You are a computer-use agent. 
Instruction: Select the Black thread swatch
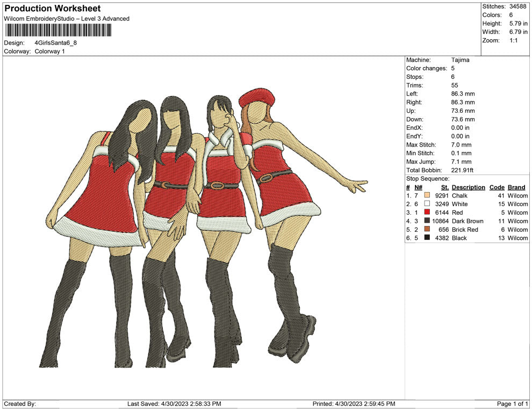point(427,238)
